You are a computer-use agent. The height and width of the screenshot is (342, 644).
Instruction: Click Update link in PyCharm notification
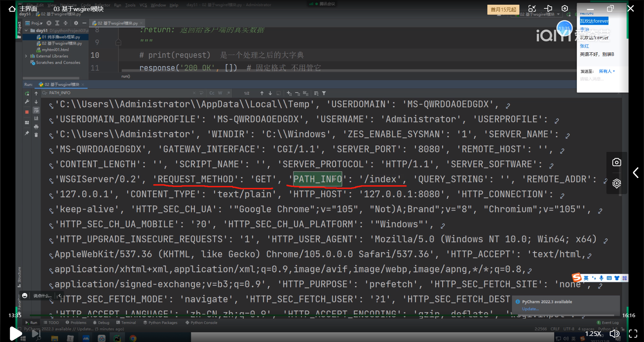530,309
